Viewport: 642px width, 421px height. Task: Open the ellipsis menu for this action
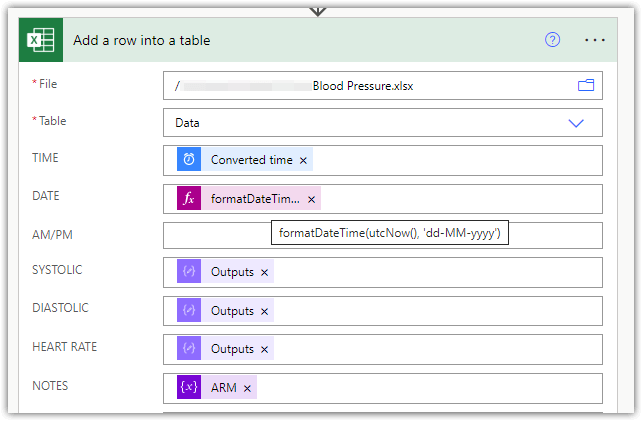point(595,40)
